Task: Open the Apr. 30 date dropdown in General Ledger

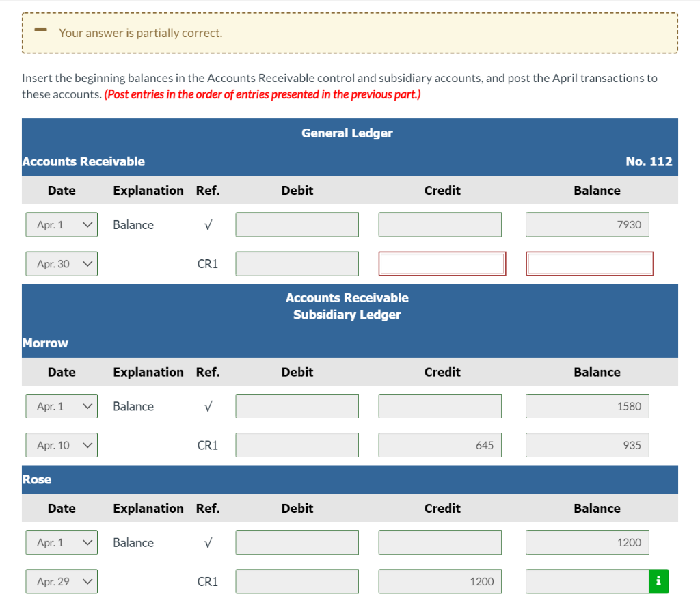Action: (x=62, y=263)
